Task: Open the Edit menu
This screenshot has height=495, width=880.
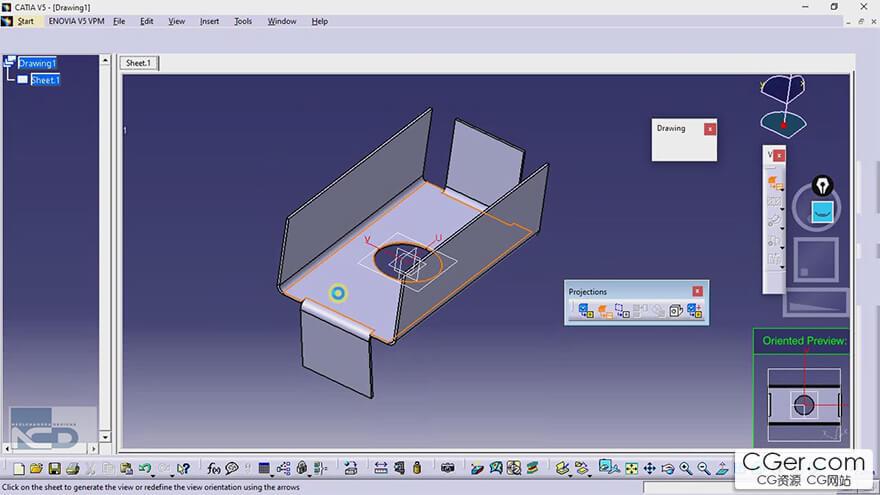Action: pyautogui.click(x=146, y=21)
